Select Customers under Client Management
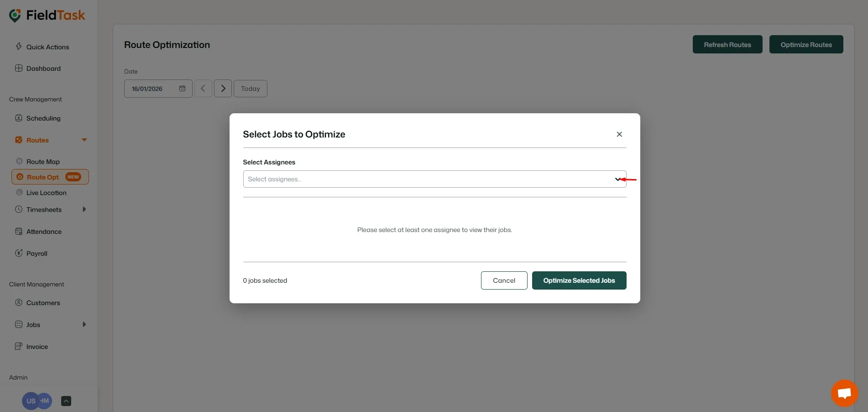Screen dimensions: 868x412 [42, 302]
